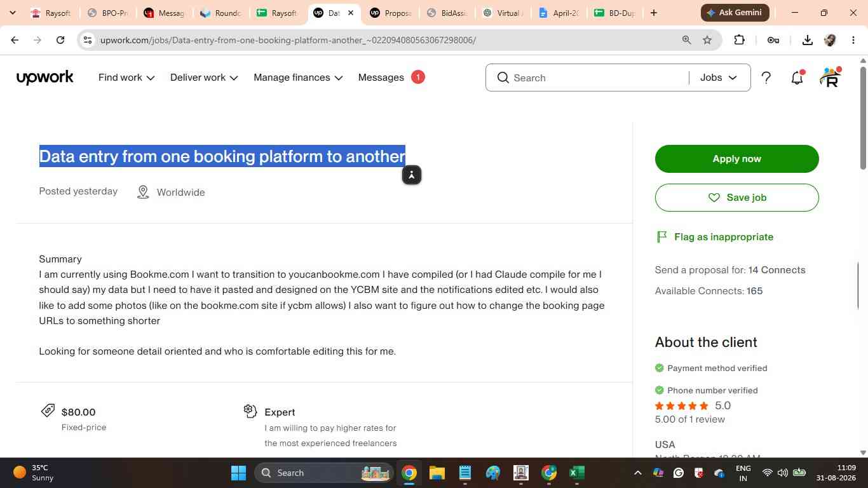This screenshot has height=488, width=868.
Task: Switch to the April-20 document tab
Action: coord(559,13)
